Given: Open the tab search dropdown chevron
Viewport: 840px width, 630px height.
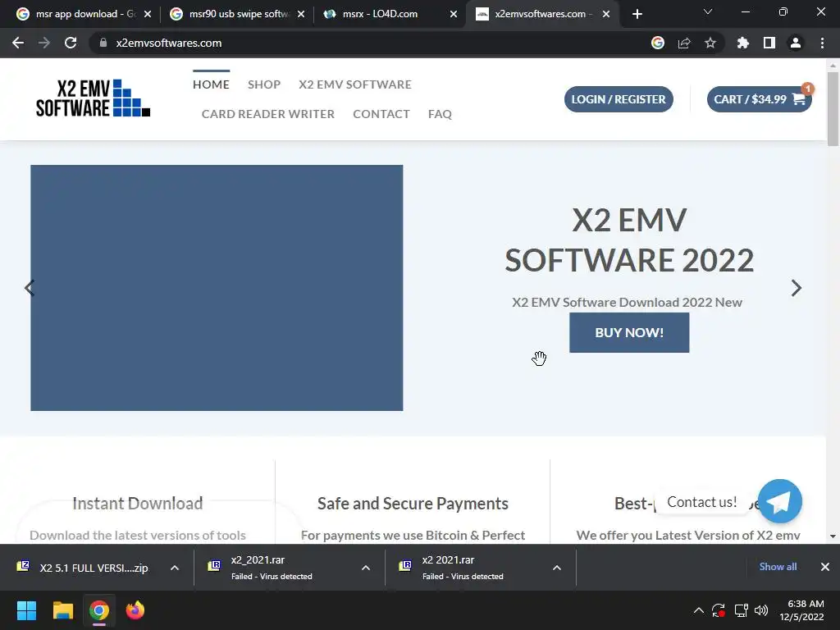Looking at the screenshot, I should [708, 11].
